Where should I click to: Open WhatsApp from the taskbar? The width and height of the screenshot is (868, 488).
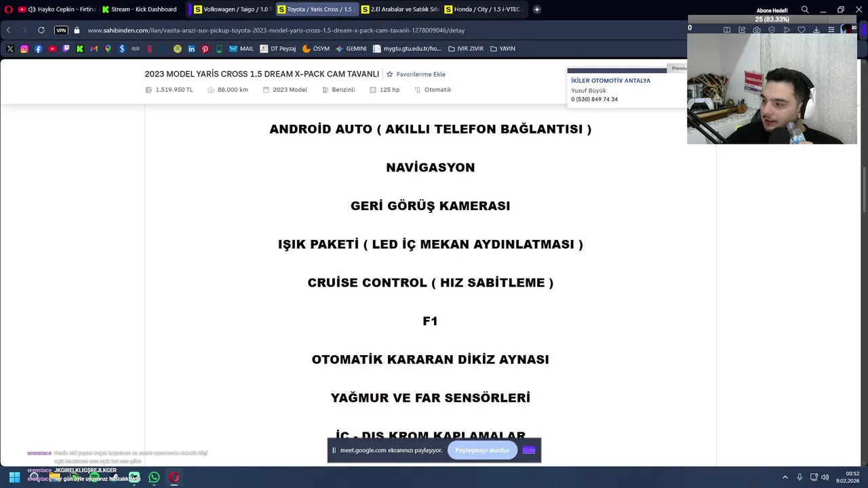pyautogui.click(x=154, y=477)
